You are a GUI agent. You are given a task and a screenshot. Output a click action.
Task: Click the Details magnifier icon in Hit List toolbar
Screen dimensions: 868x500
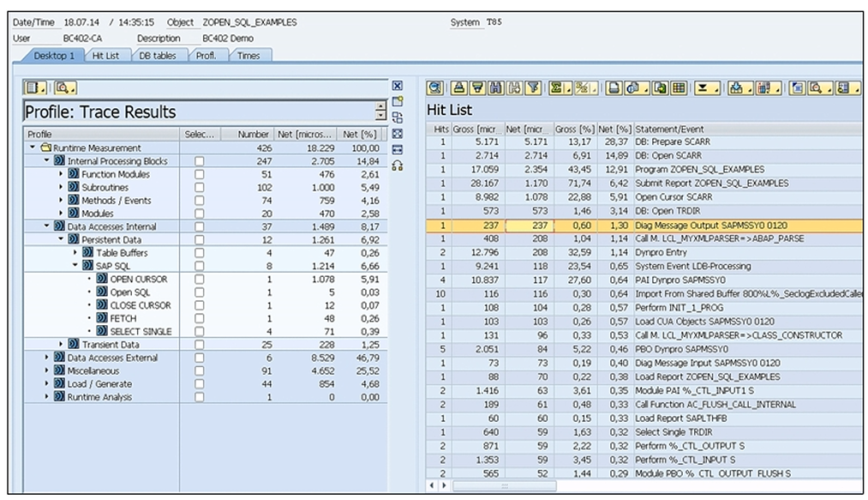click(434, 87)
